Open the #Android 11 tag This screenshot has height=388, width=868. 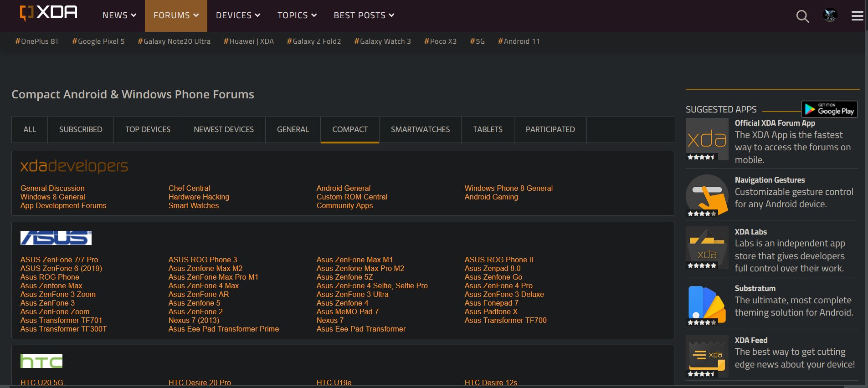click(519, 41)
